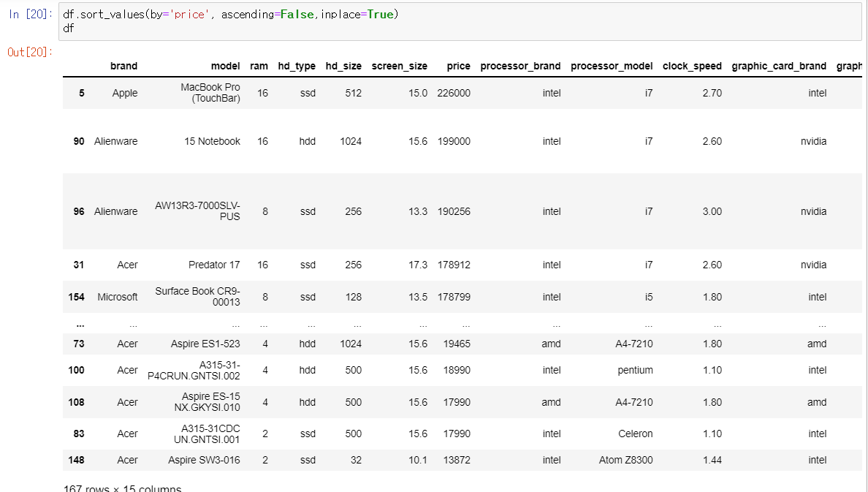Select the 'A315-31-P4CRUN.GNTSI.002' model cell
Screen dimensions: 868x492
[x=194, y=370]
